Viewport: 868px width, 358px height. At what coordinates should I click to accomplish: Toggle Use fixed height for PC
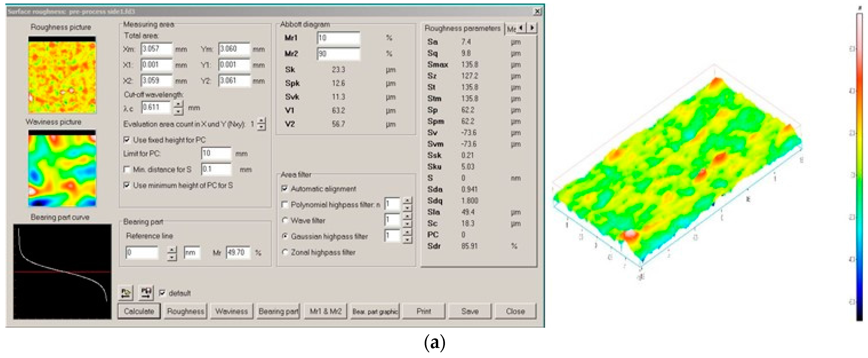pyautogui.click(x=127, y=140)
